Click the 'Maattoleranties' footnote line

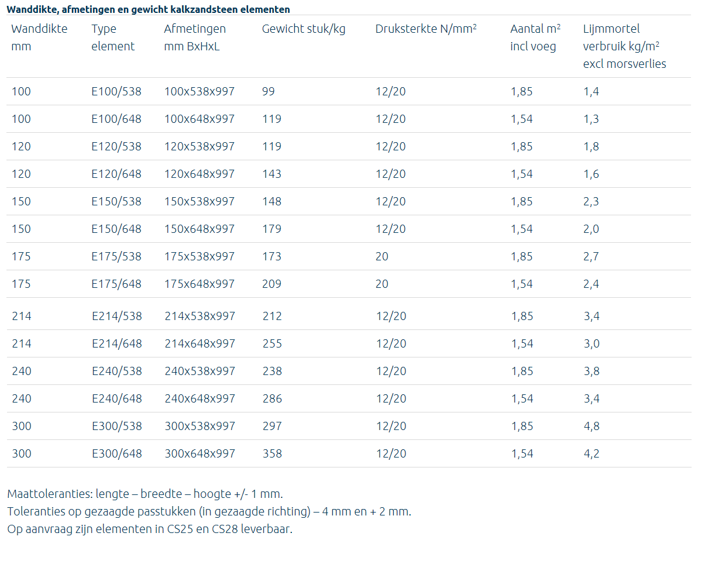145,494
